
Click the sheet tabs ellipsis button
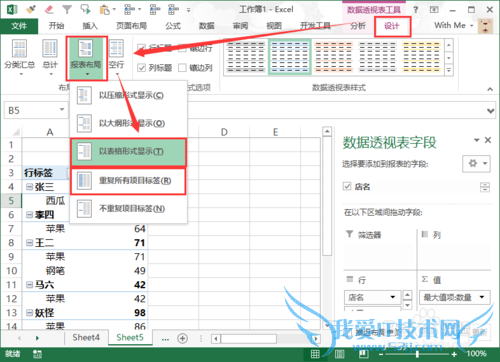coord(165,339)
